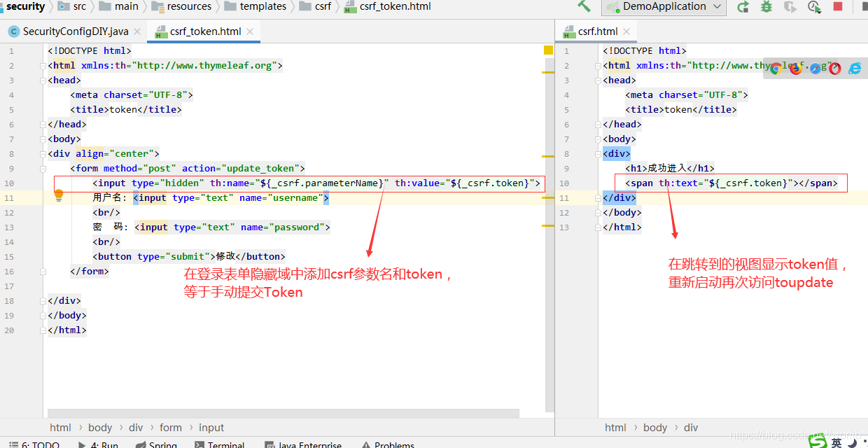Start debugging with the green bug icon
Image resolution: width=868 pixels, height=448 pixels.
coord(766,7)
